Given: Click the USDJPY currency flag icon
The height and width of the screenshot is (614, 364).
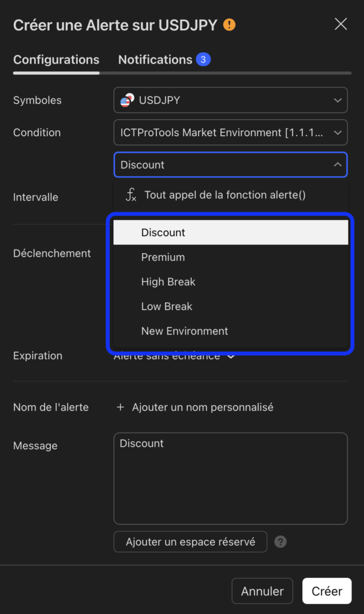Looking at the screenshot, I should tap(127, 100).
